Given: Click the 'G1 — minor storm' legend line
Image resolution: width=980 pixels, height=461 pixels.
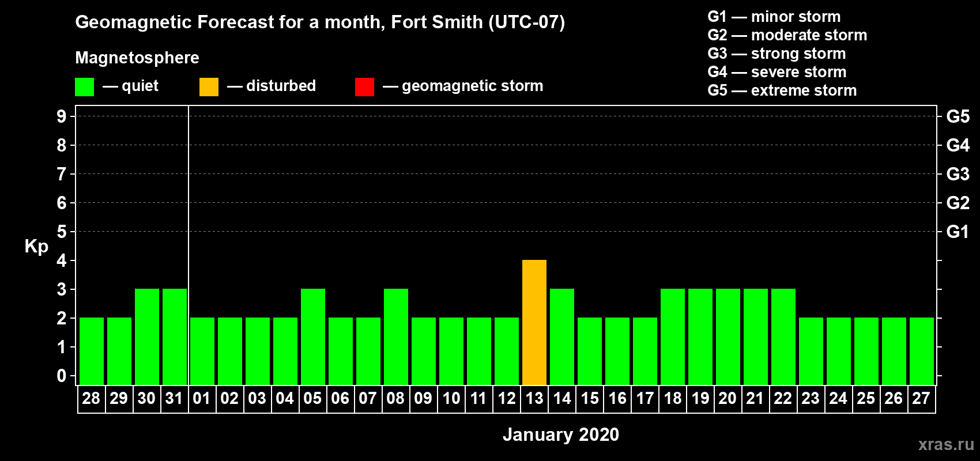Looking at the screenshot, I should pyautogui.click(x=774, y=17).
